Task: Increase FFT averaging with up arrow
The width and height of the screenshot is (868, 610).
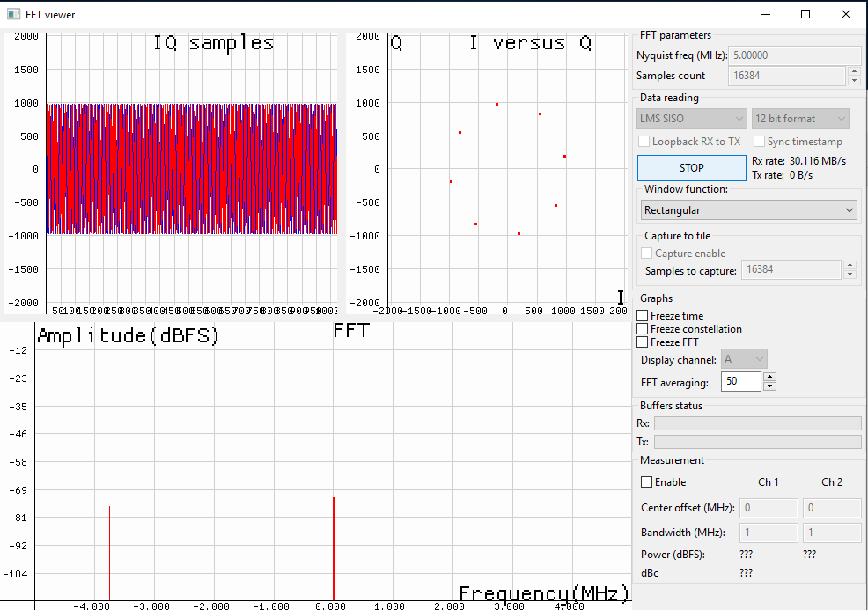Action: pyautogui.click(x=769, y=377)
